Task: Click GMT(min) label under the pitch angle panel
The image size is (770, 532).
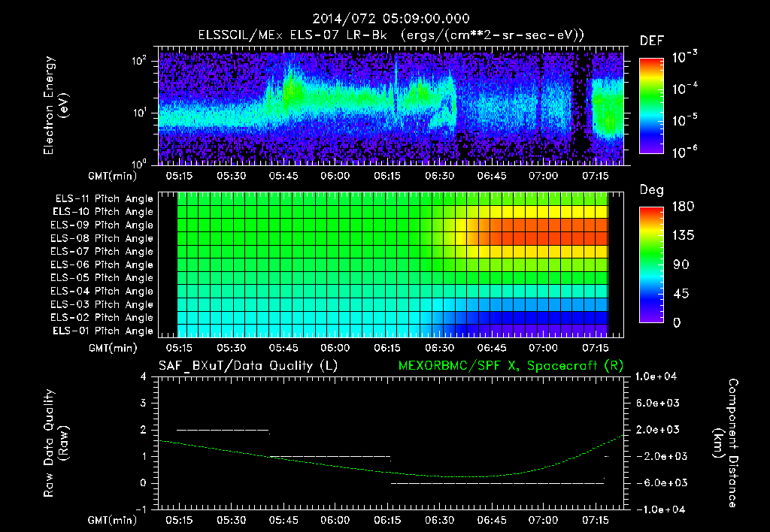Action: (x=113, y=348)
